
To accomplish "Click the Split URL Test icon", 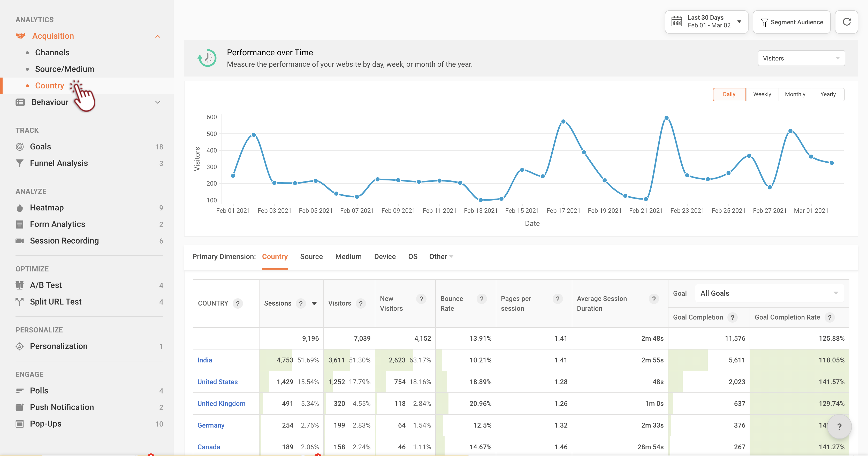I will click(x=20, y=302).
